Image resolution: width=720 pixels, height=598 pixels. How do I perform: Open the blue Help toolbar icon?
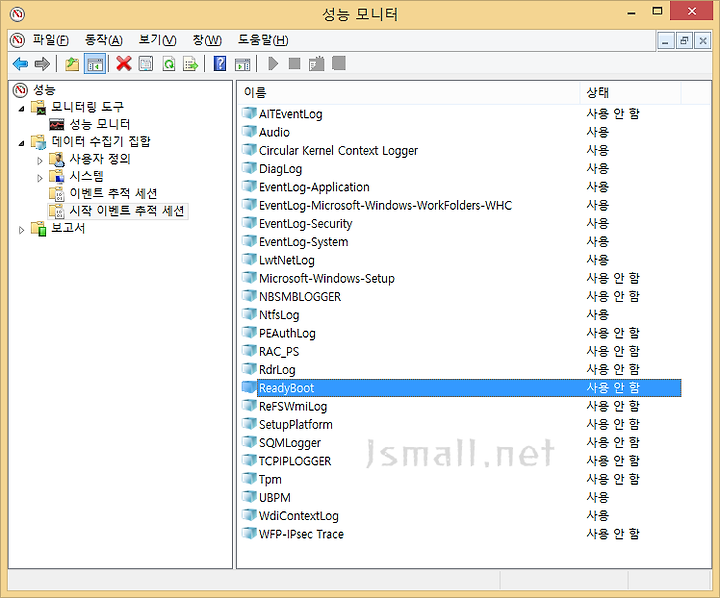220,63
